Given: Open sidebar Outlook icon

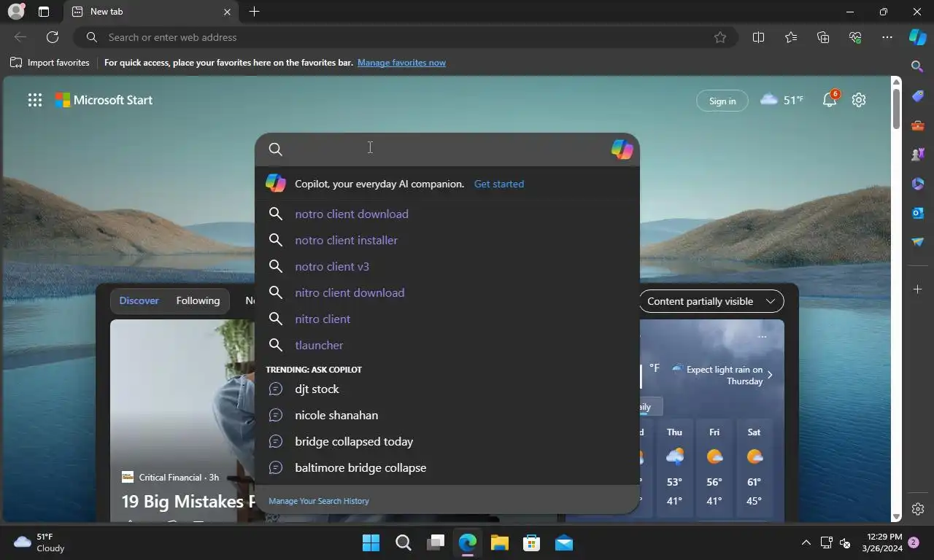Looking at the screenshot, I should pos(918,213).
